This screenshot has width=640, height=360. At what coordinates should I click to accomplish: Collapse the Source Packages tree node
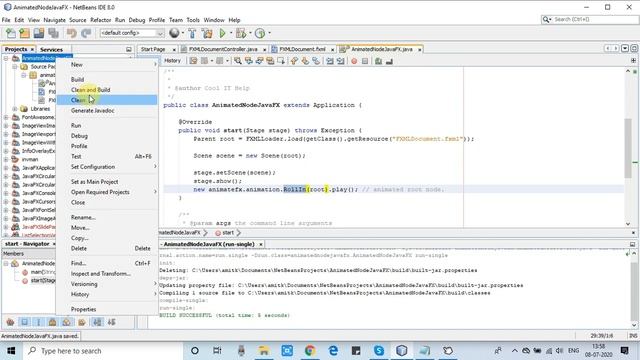pyautogui.click(x=15, y=67)
